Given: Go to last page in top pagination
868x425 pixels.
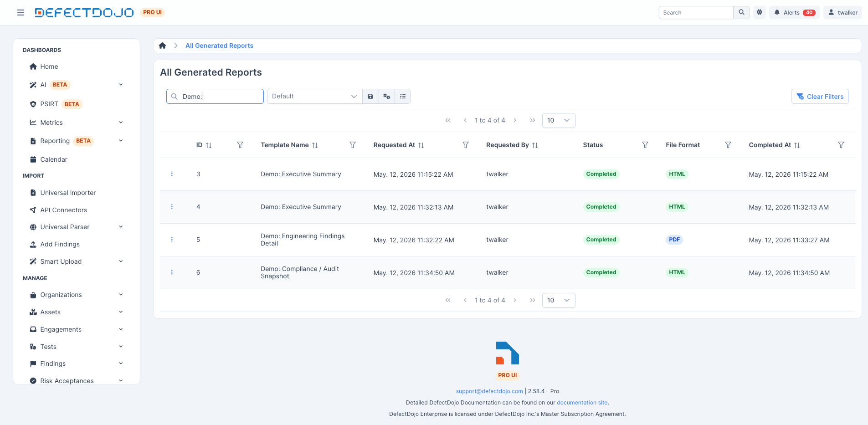Looking at the screenshot, I should 533,120.
